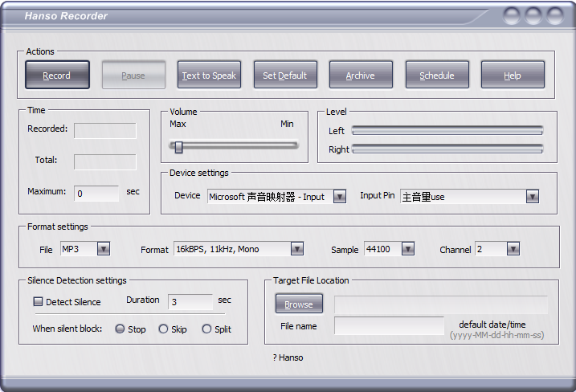Click the target folder path field
Screen dimensions: 576x392
(x=441, y=305)
